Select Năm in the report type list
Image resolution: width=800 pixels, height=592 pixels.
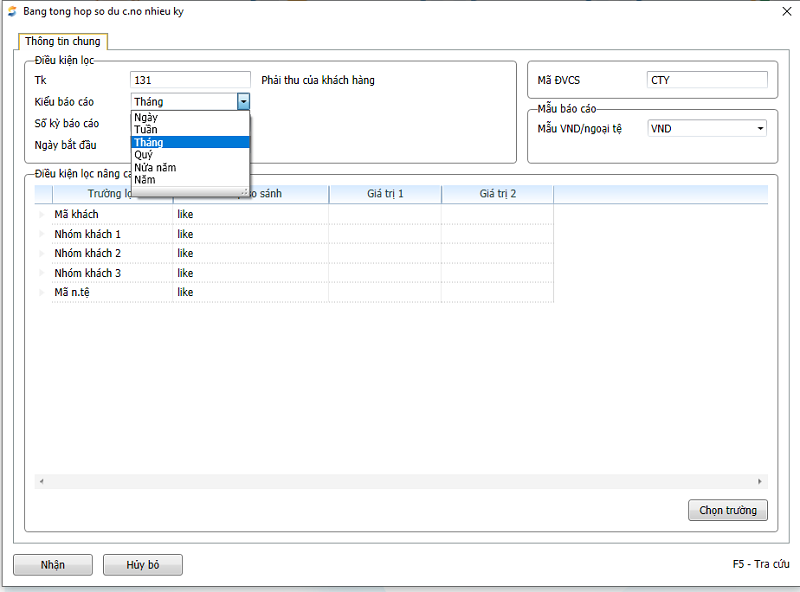tap(190, 180)
